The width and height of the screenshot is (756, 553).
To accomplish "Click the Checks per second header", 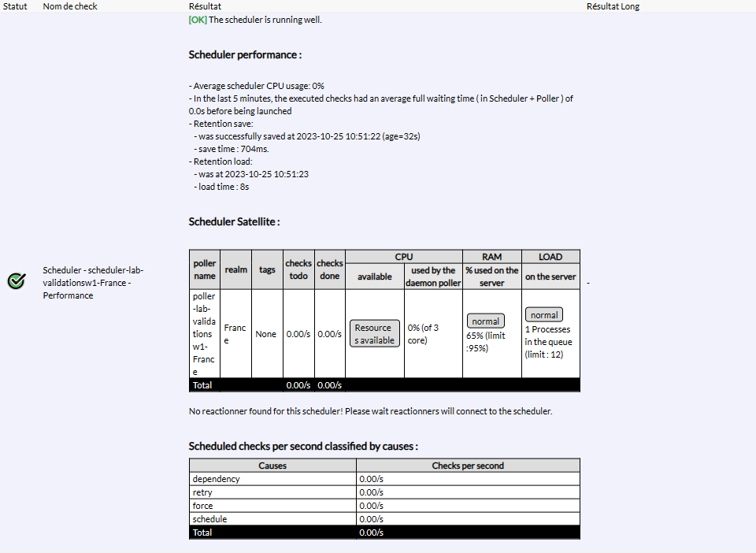I will [468, 466].
